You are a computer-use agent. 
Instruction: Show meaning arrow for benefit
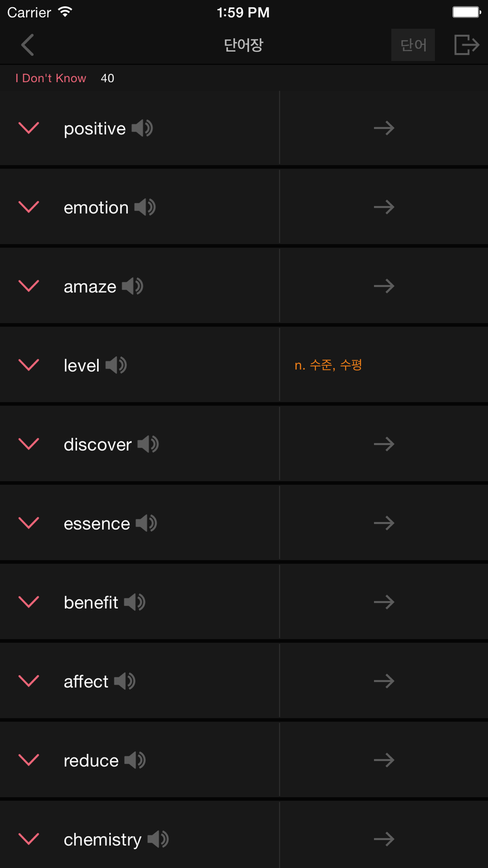coord(384,602)
